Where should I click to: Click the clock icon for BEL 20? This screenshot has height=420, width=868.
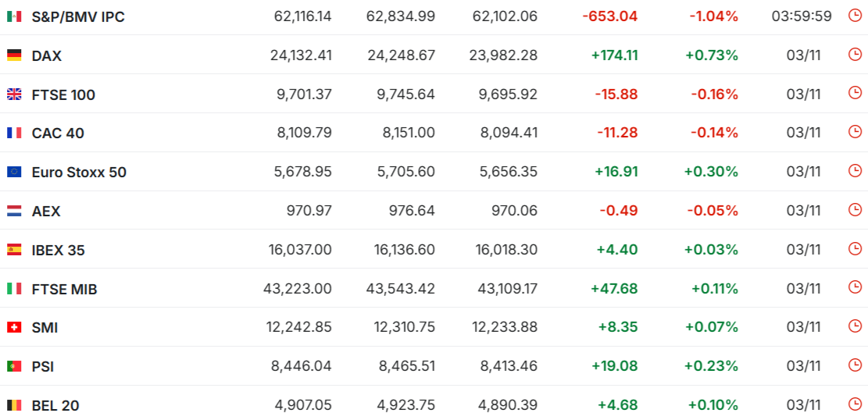coord(854,404)
